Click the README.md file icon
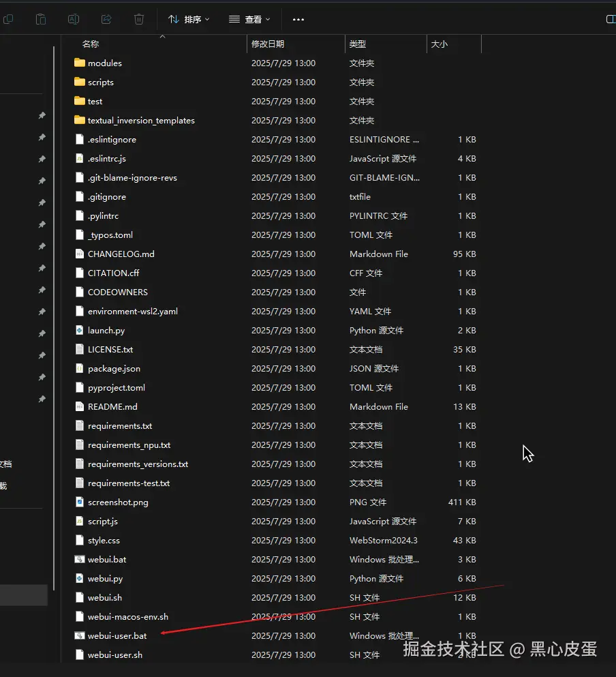 point(80,407)
